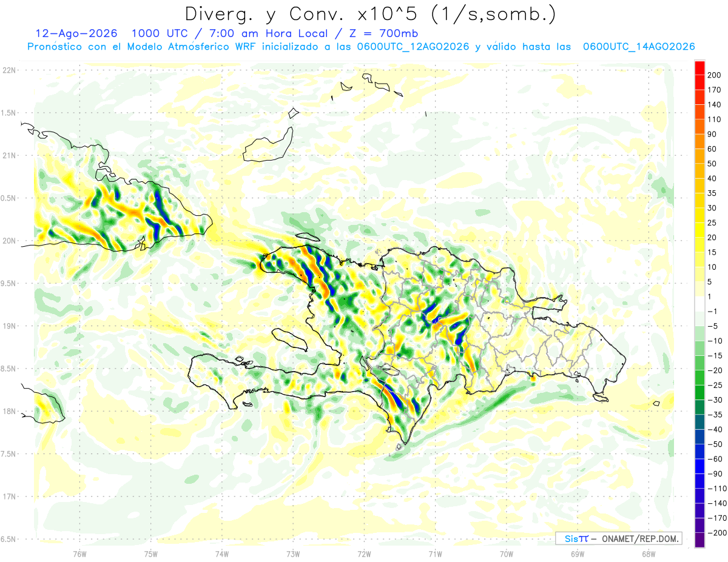728x562 pixels.
Task: Click the '-1' color scale label
Action: (x=712, y=311)
